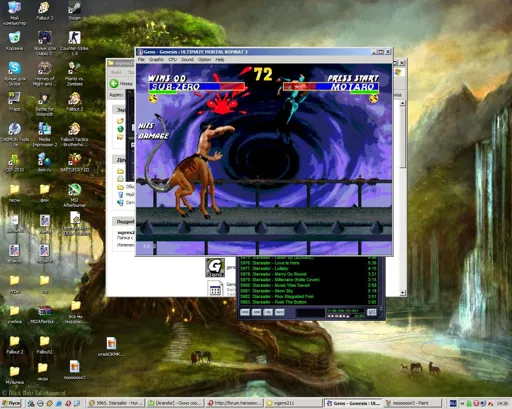Select track Starsailor - Neon Sky
This screenshot has width=512, height=409.
tap(308, 291)
